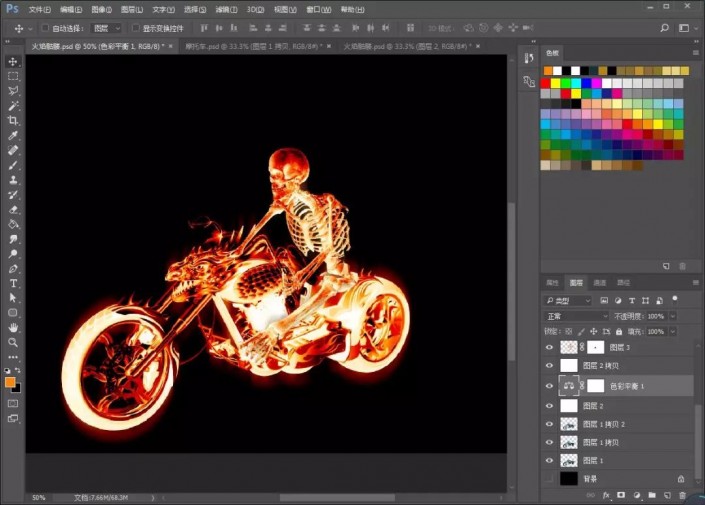Image resolution: width=705 pixels, height=505 pixels.
Task: Hide layer 图层 1 拷贝 2 eye icon
Action: 549,424
